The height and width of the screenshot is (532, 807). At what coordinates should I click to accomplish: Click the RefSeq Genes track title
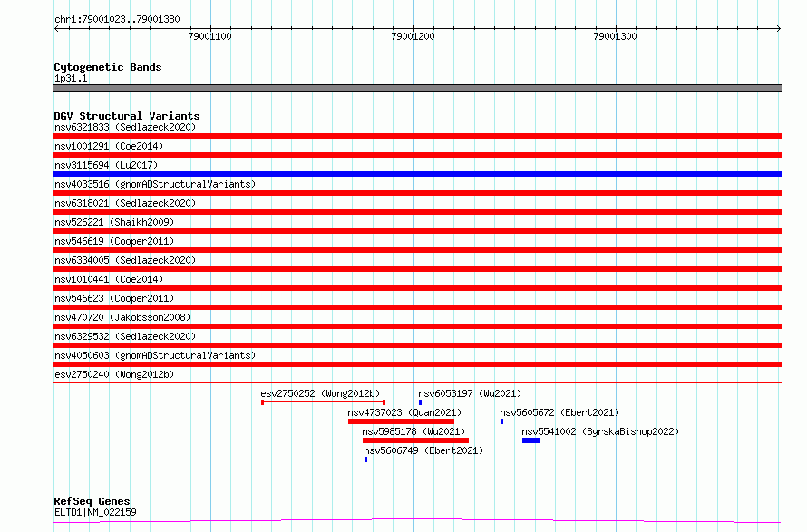click(92, 501)
